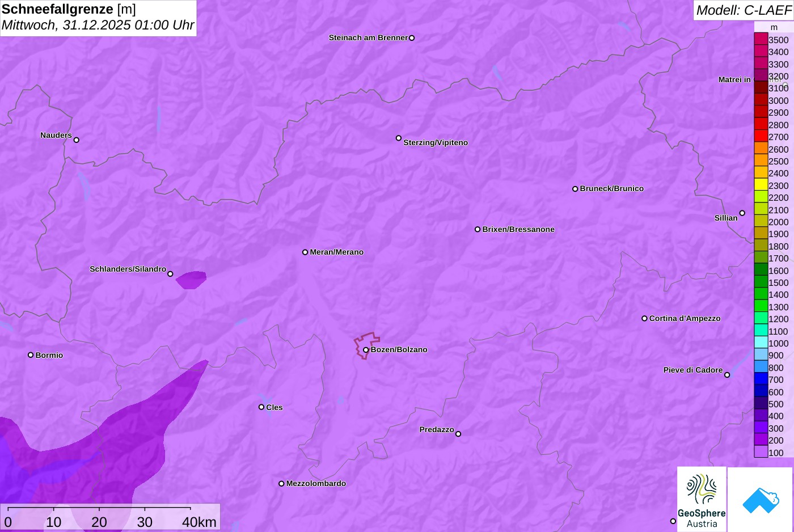Select the 2300 m yellow legend swatch
Screen dimensions: 794x532
761,185
